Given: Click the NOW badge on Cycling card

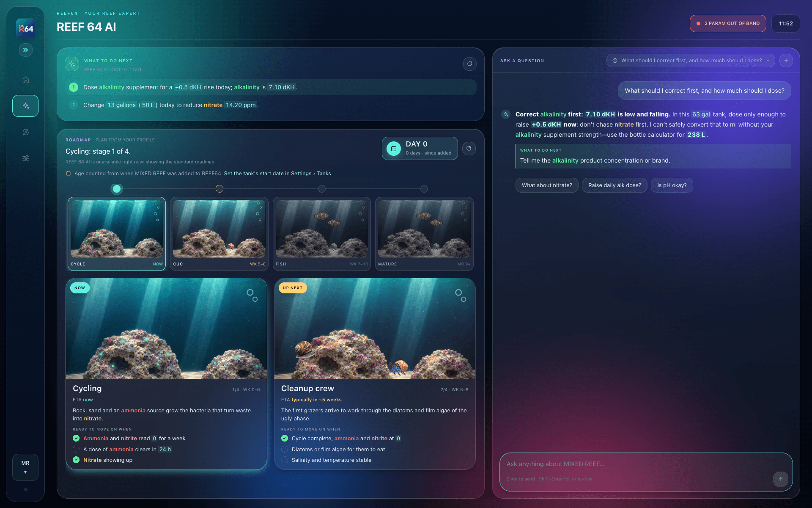Looking at the screenshot, I should 80,288.
